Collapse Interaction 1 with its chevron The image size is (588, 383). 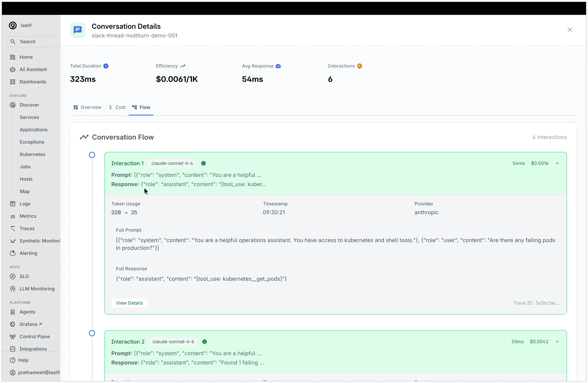[557, 163]
